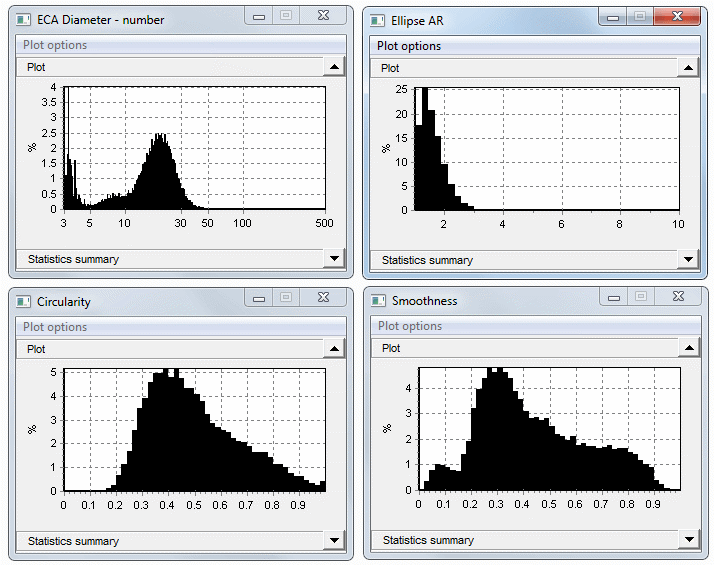Collapse the Plot section in Smoothness window

(x=689, y=348)
